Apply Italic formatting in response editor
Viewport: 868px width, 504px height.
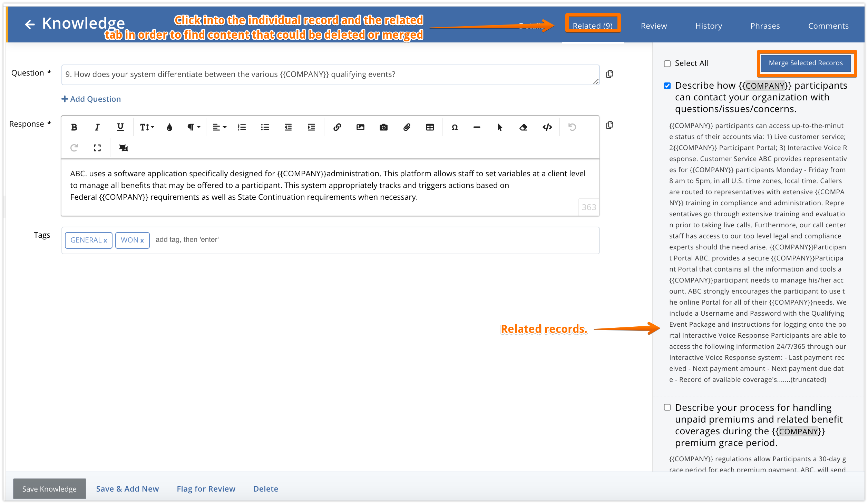coord(97,127)
